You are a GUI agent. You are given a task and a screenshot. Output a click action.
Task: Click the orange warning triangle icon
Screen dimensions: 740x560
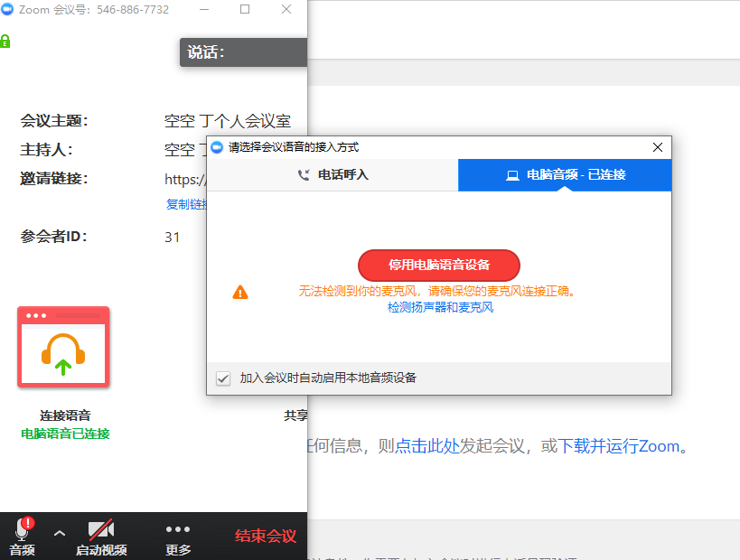[x=240, y=293]
